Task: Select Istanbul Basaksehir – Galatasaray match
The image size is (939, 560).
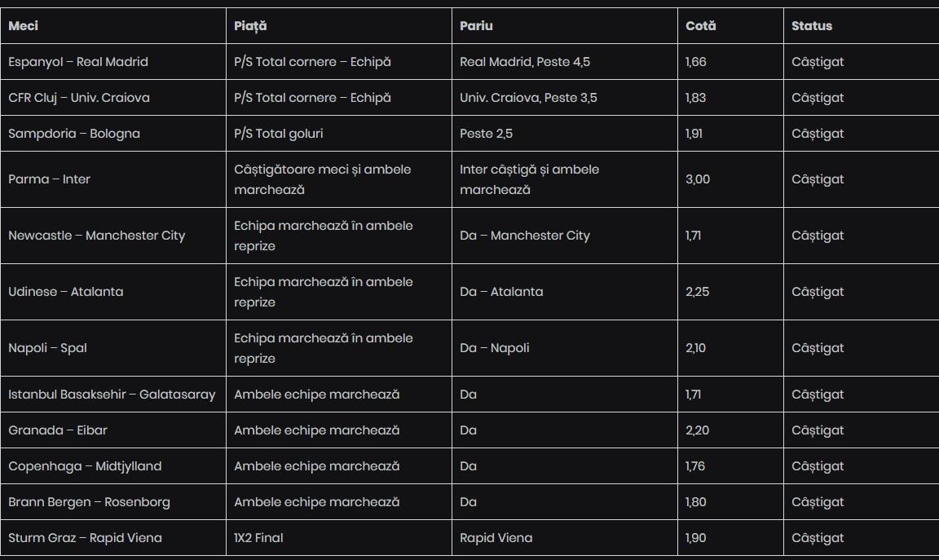Action: 112,395
